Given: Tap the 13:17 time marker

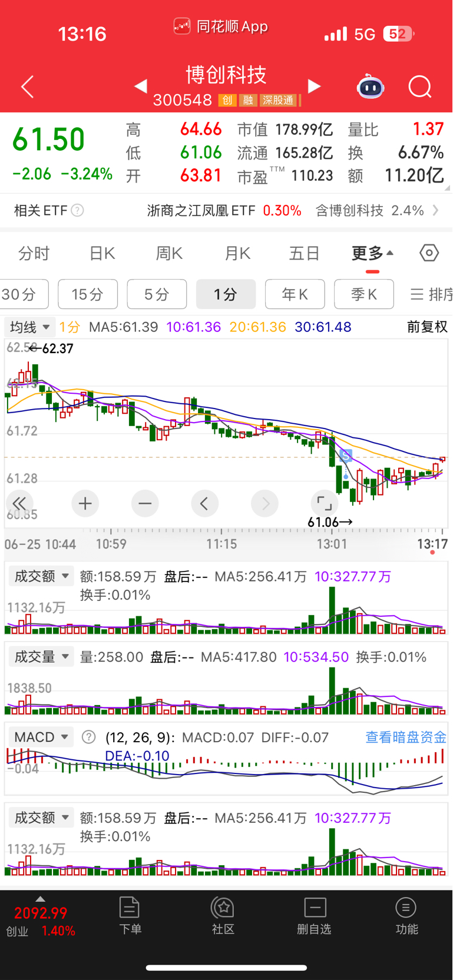Looking at the screenshot, I should coord(433,544).
